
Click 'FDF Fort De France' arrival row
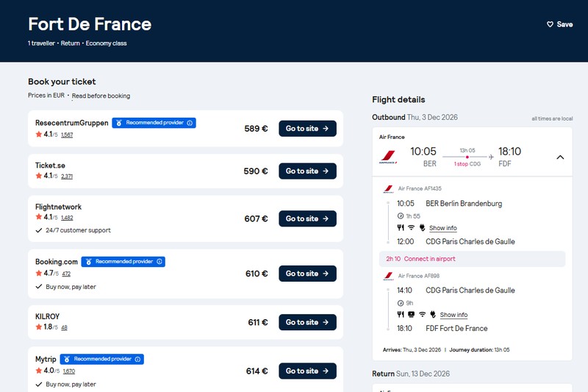[442, 329]
